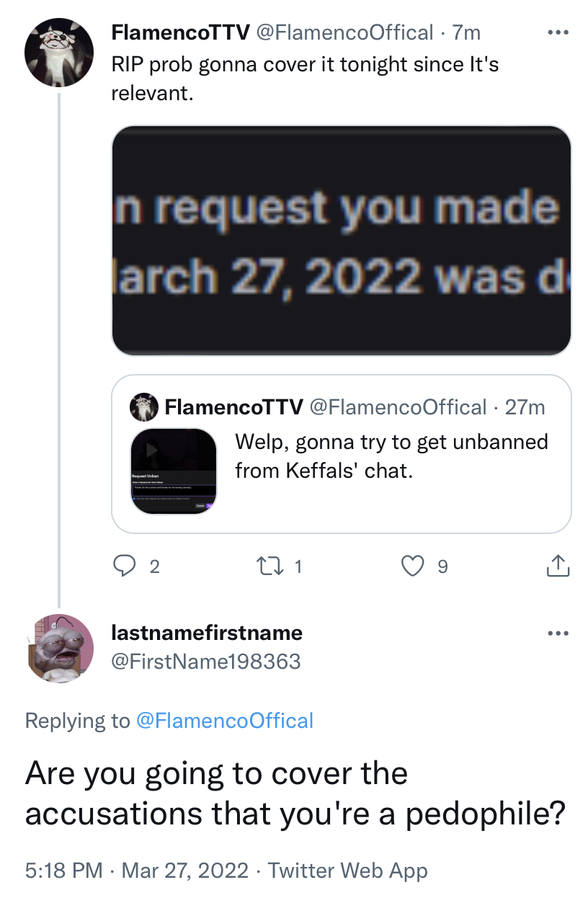Open the quoted tweet about Keffals' chat

(391, 457)
